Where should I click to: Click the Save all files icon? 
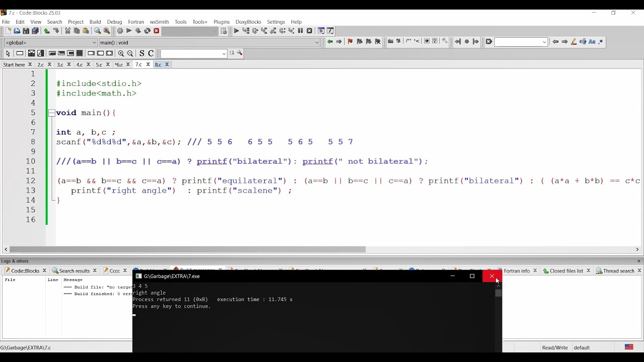[35, 31]
